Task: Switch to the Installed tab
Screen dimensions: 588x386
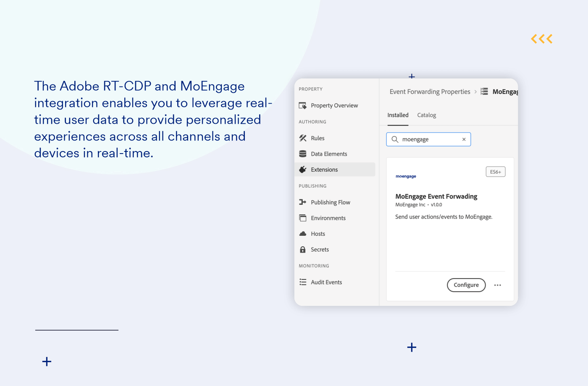Action: (x=398, y=115)
